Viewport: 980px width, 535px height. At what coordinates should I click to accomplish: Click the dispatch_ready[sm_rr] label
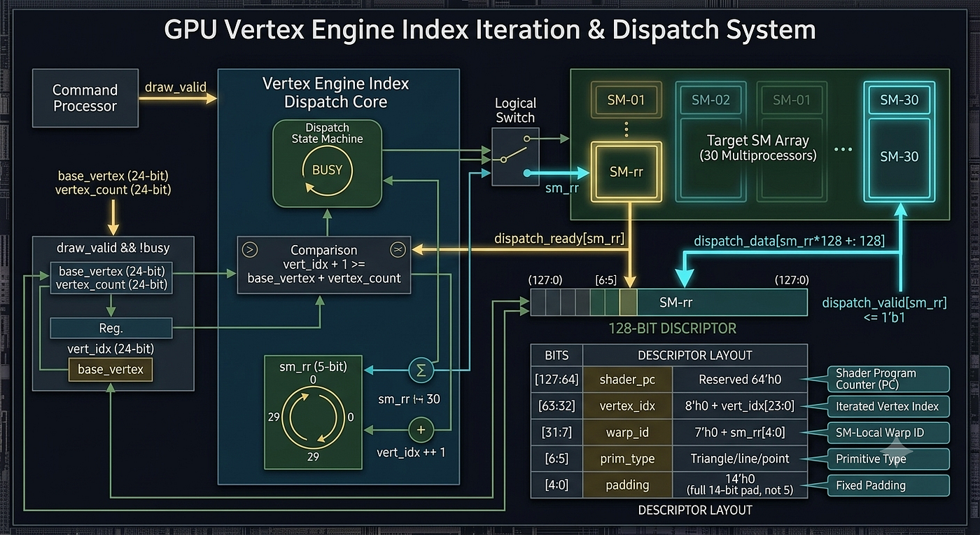(x=559, y=239)
